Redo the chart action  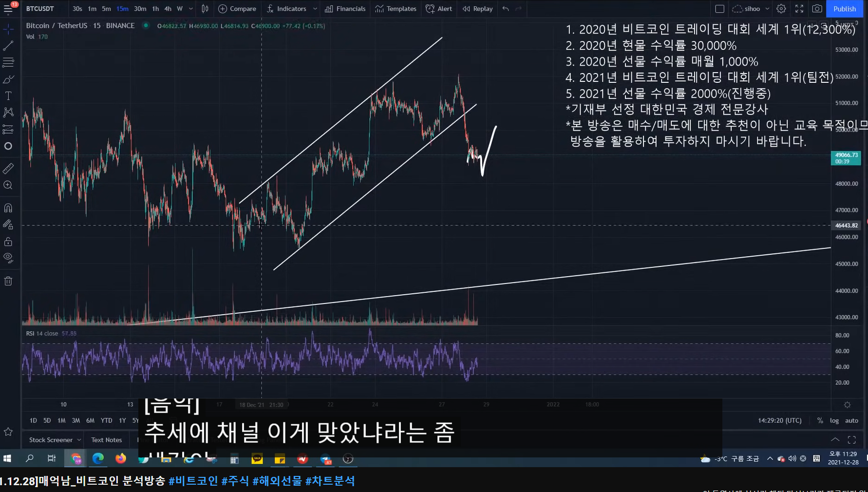[518, 9]
